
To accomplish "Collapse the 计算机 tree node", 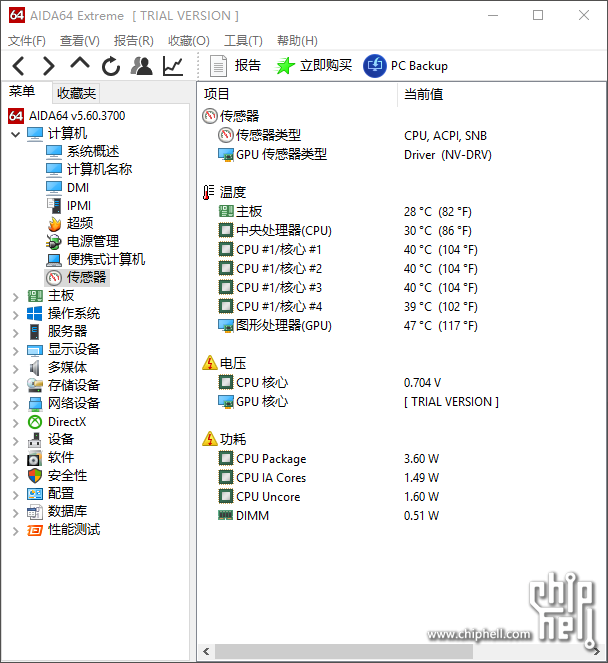I will 16,134.
